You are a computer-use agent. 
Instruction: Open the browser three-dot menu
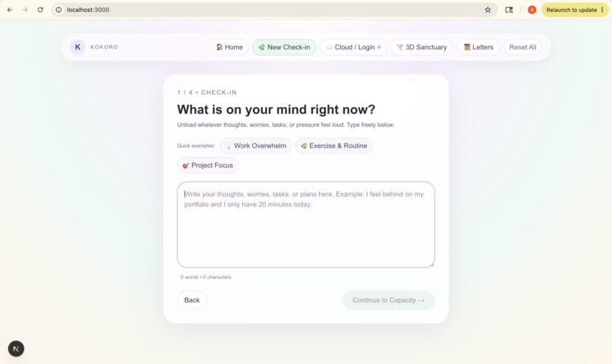602,10
